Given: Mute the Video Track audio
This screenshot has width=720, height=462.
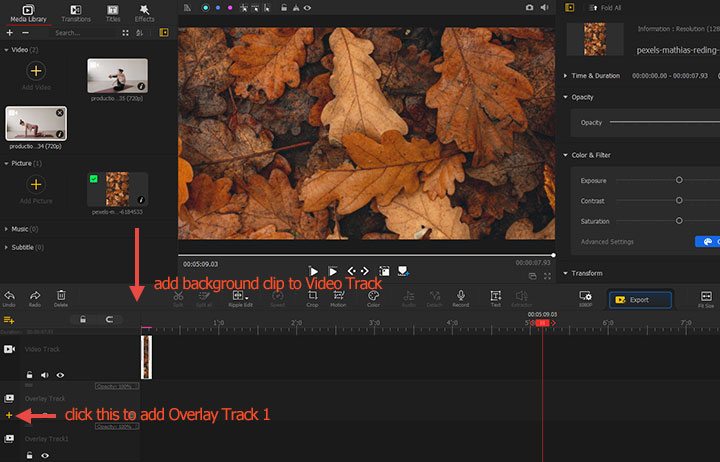Looking at the screenshot, I should pyautogui.click(x=45, y=375).
